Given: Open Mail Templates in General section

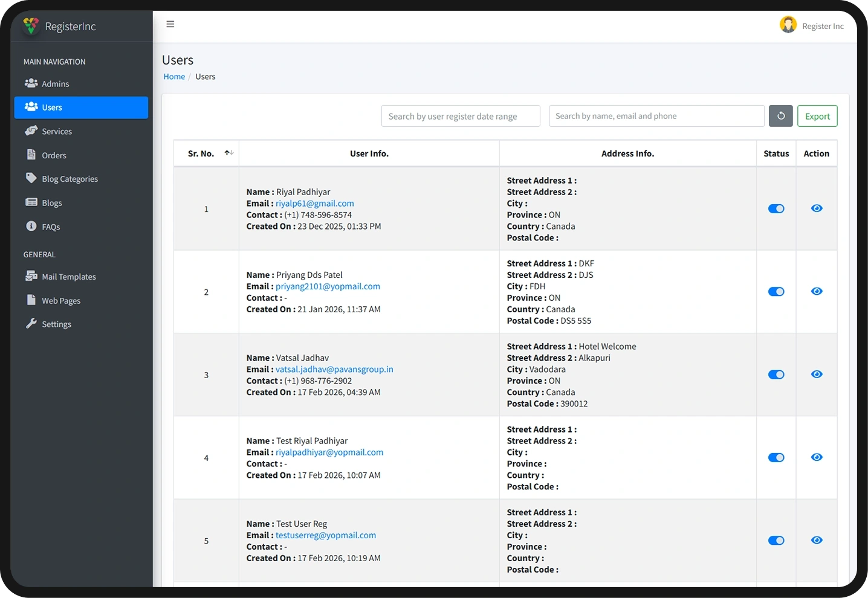Looking at the screenshot, I should click(x=81, y=277).
